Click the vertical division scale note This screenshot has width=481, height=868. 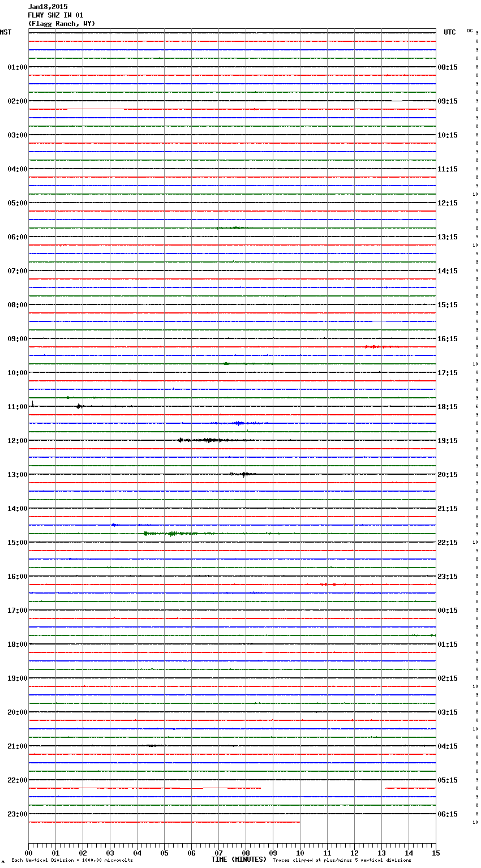72,861
